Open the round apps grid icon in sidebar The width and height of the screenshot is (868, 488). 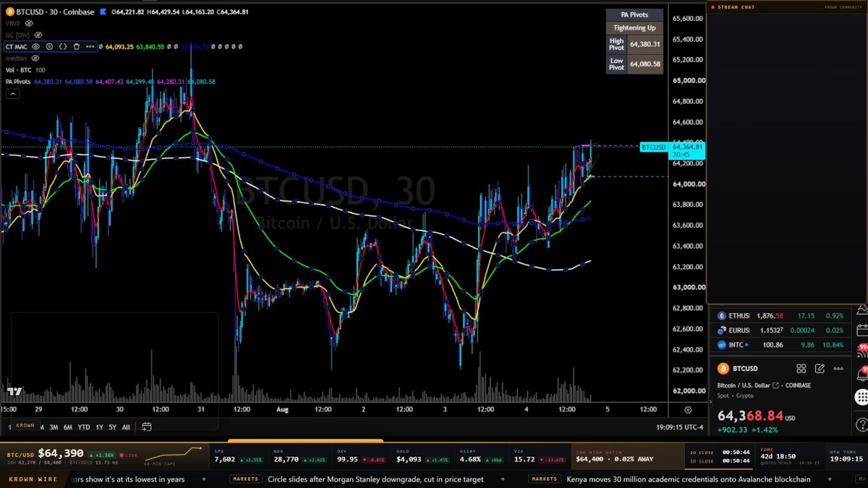[861, 396]
